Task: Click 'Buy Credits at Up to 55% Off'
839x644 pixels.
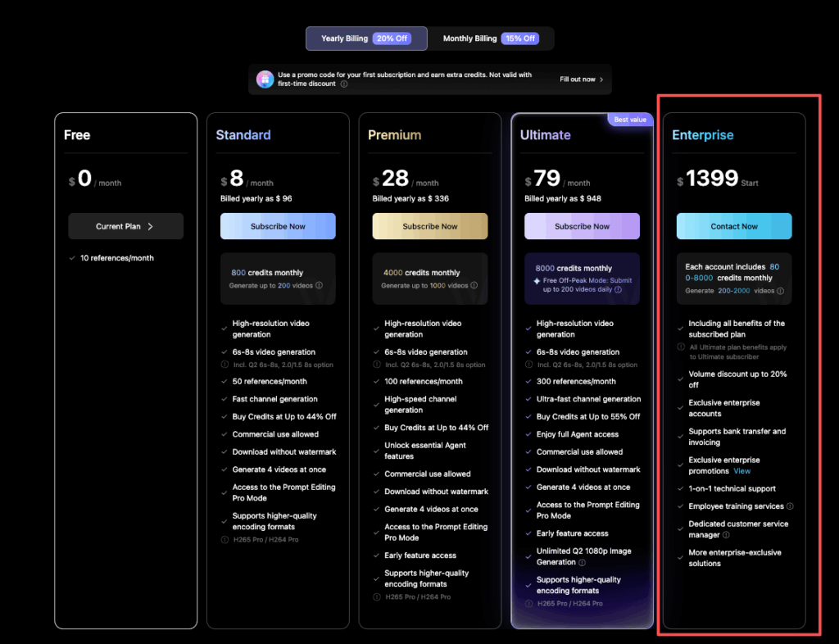Action: 588,417
